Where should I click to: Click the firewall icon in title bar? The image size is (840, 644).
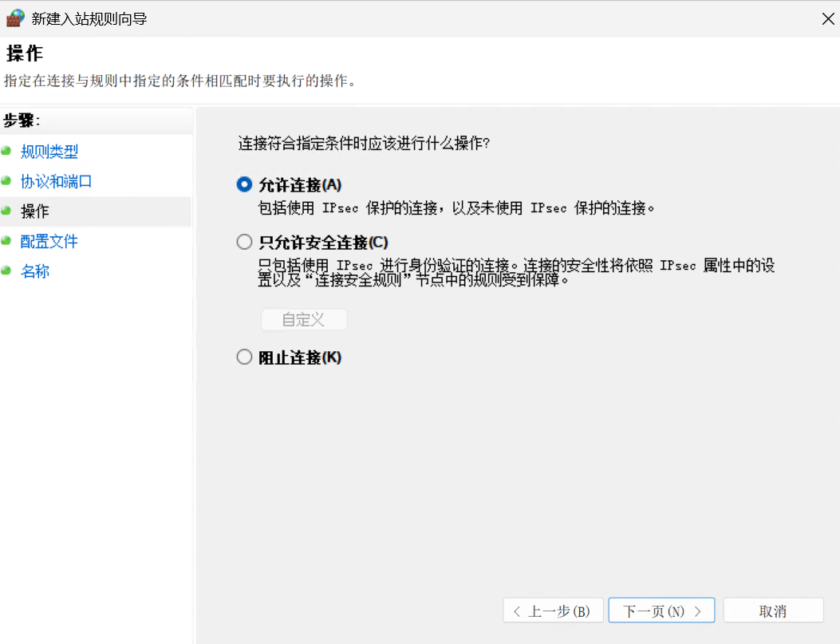[15, 18]
